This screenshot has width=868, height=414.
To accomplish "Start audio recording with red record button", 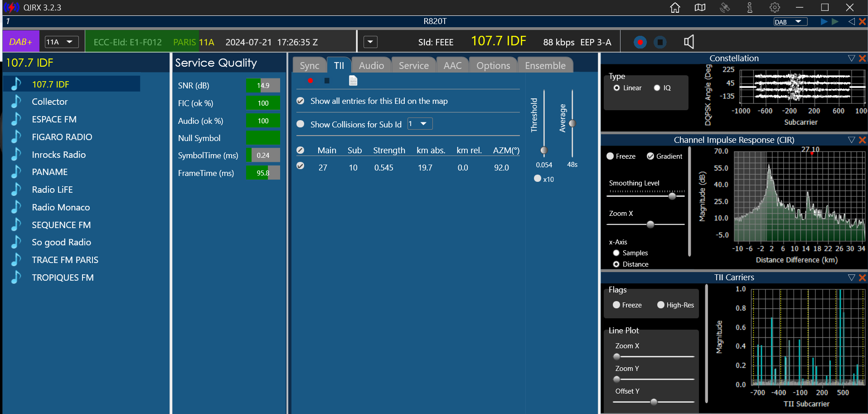I will point(640,42).
